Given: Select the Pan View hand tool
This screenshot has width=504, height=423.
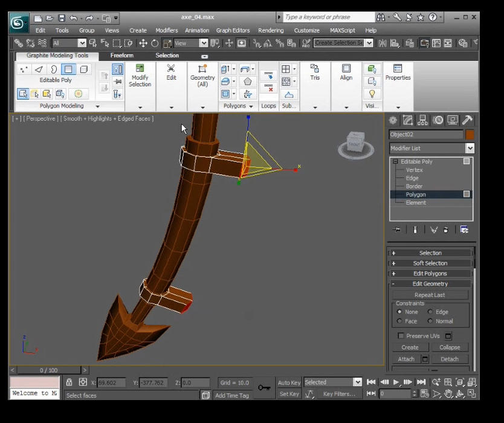Looking at the screenshot, I should [447, 393].
